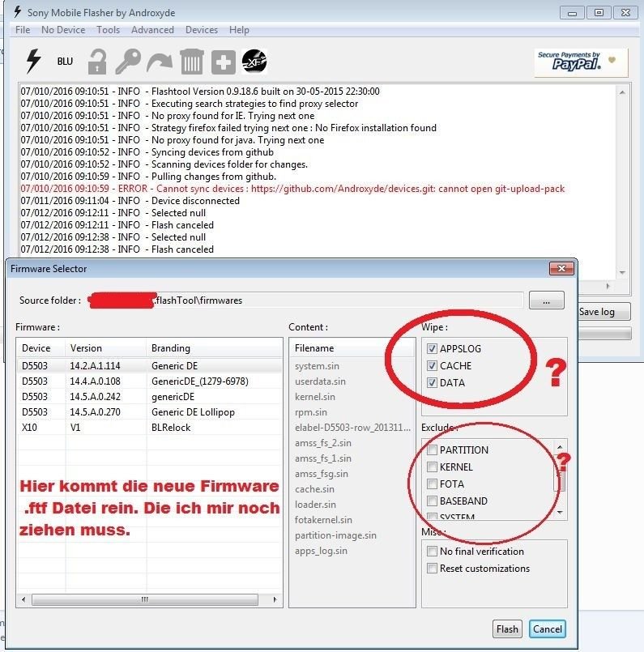Click the PayPal secure payments donate image

click(581, 62)
